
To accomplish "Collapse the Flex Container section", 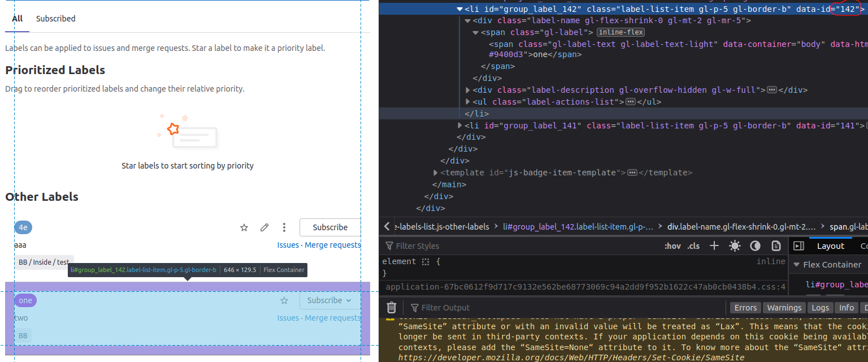I will [x=797, y=265].
